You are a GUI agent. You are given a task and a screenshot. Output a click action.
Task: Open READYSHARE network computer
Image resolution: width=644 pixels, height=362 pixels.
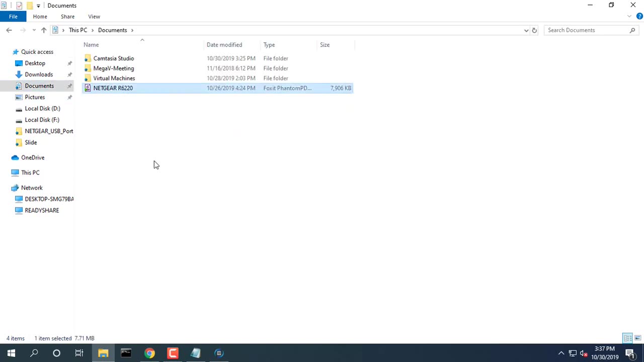(x=42, y=210)
